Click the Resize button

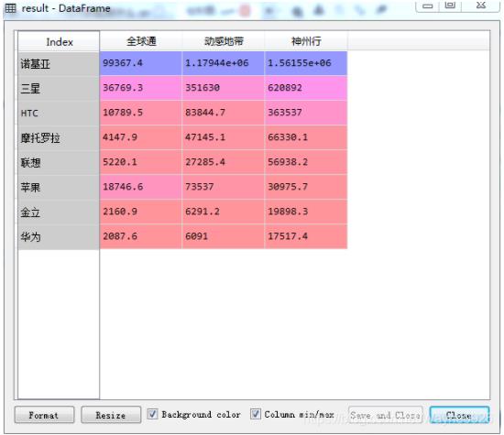tap(111, 415)
